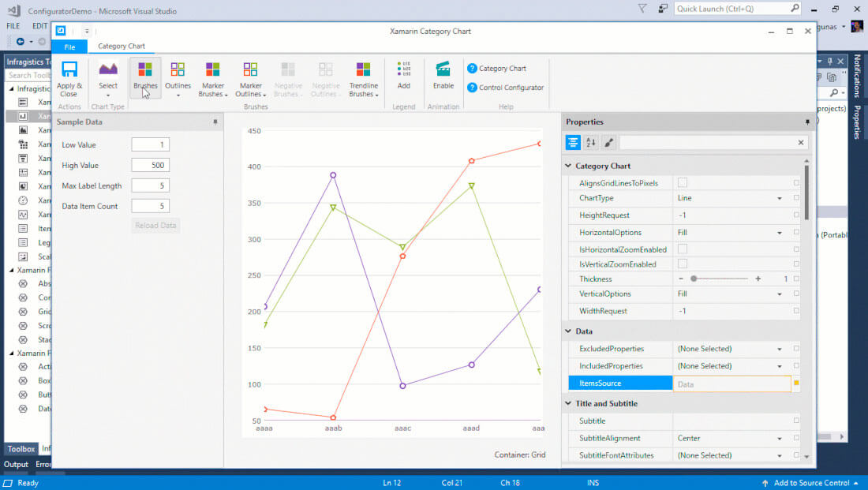
Task: Open the HorizontalOptions dropdown
Action: [779, 233]
